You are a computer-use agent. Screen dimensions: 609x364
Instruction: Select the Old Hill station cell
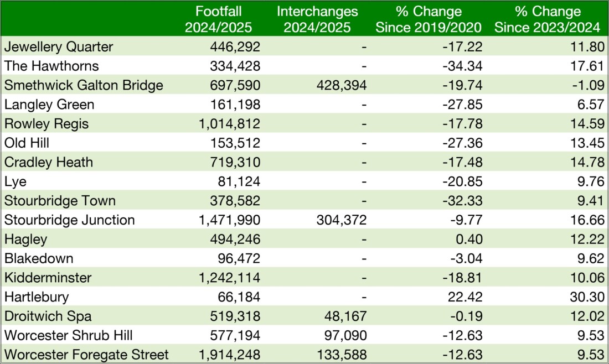[27, 143]
